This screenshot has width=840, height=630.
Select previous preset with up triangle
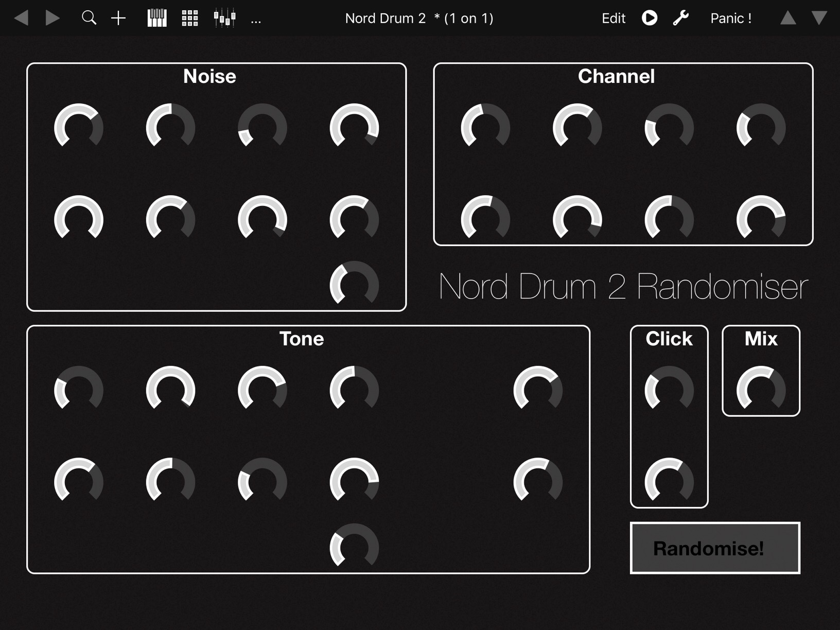788,18
